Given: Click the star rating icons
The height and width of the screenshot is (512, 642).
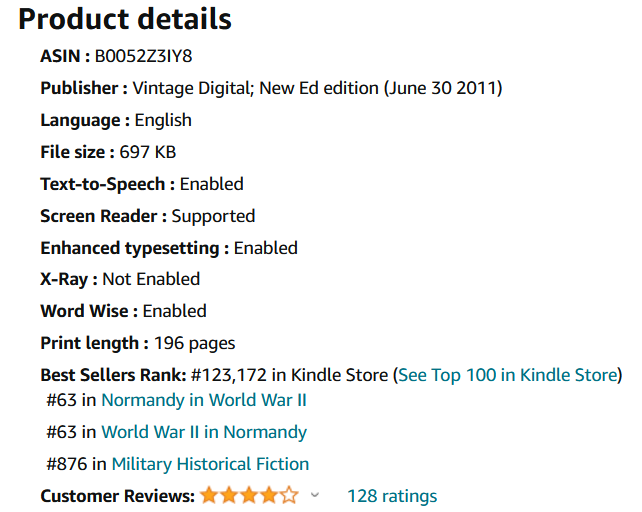Looking at the screenshot, I should [x=249, y=495].
